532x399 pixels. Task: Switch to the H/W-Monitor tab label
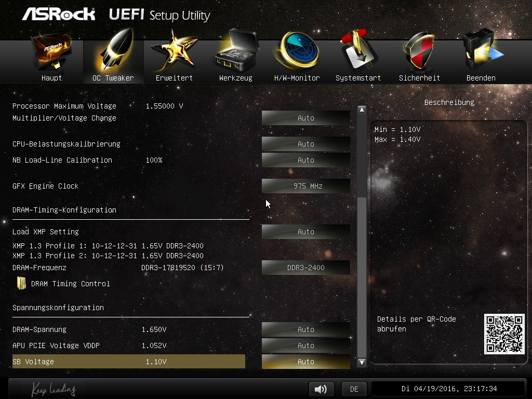pos(297,78)
